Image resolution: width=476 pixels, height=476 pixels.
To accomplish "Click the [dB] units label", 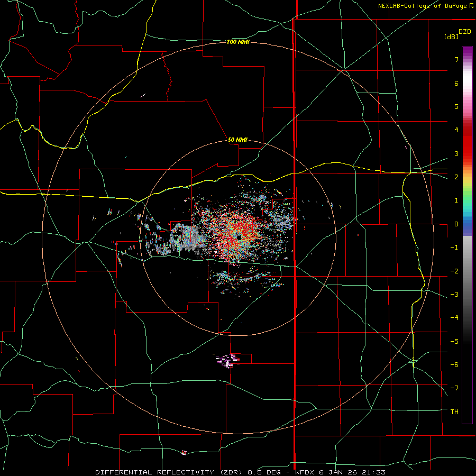I will (451, 36).
